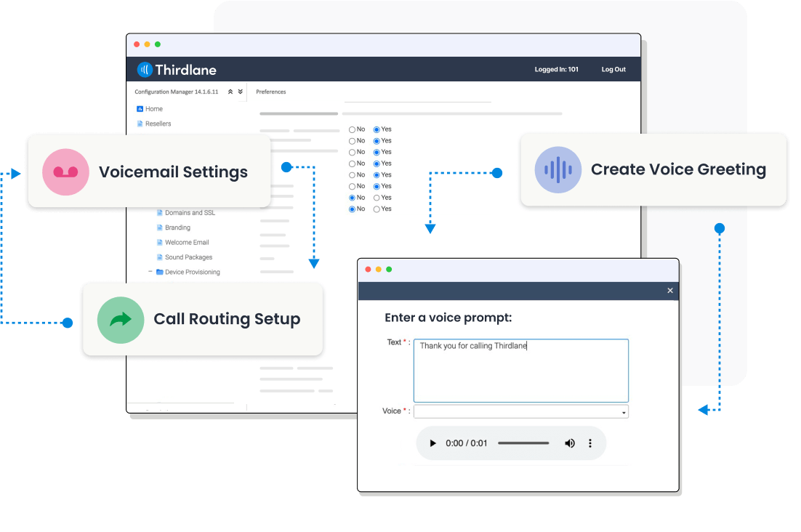Click inside the Text voice prompt field
This screenshot has width=801, height=532.
pyautogui.click(x=521, y=371)
